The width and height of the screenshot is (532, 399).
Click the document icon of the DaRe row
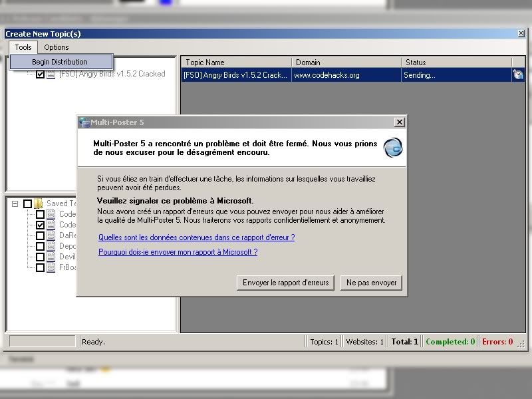[x=51, y=235]
